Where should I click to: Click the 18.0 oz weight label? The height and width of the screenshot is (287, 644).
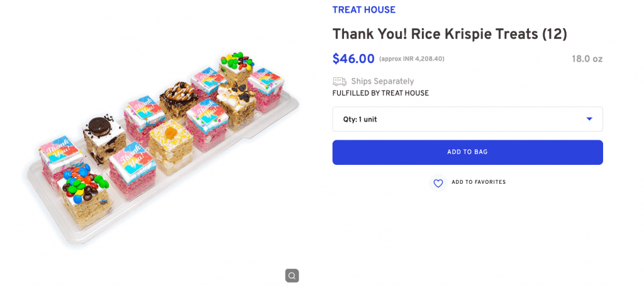[x=587, y=59]
